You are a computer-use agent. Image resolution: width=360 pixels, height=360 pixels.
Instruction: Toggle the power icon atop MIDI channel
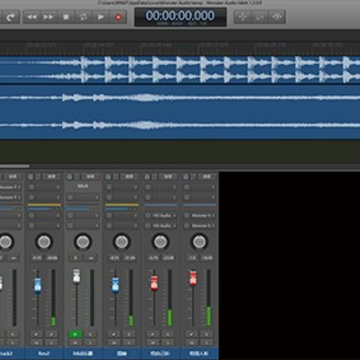pos(70,177)
